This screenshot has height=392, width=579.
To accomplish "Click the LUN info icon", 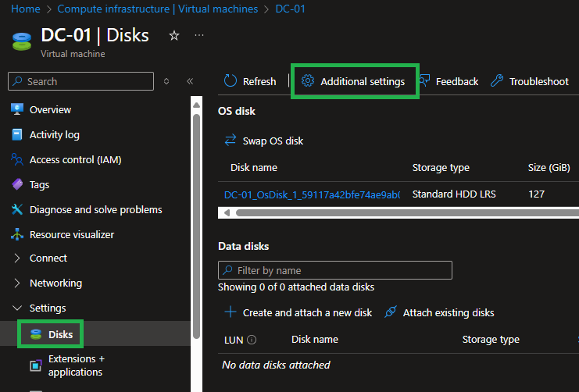I will (x=252, y=340).
